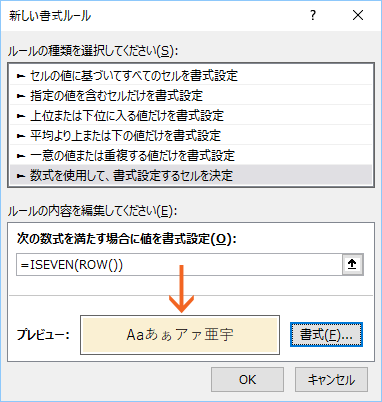Open the 書式(F)... format button

[x=326, y=335]
